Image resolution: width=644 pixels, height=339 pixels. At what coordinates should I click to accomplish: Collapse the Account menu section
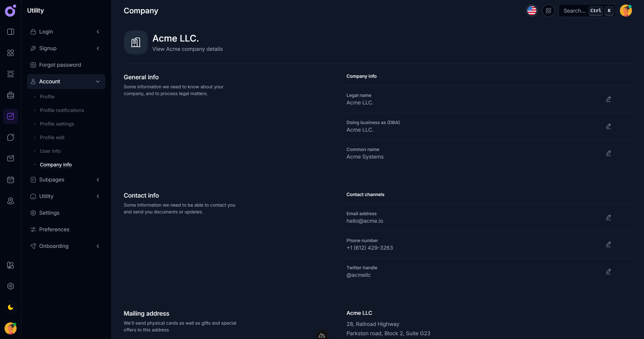(x=66, y=82)
